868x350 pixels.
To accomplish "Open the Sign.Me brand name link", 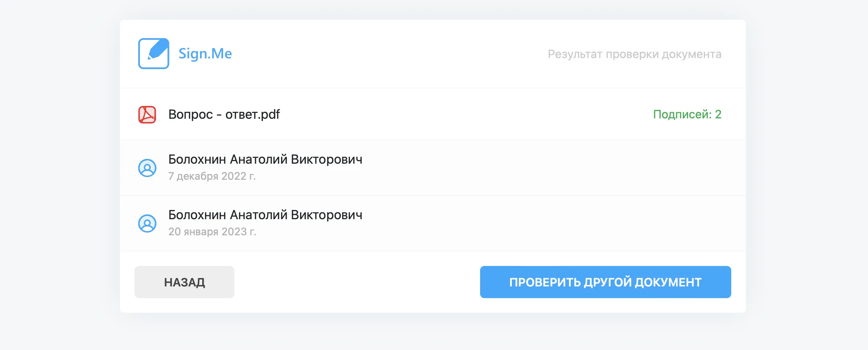I will [205, 54].
